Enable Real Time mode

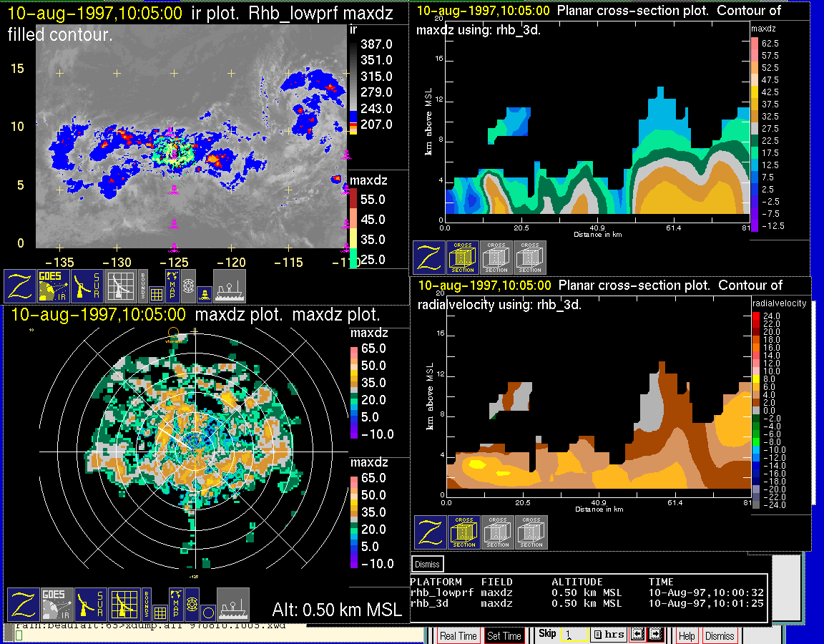coord(458,635)
